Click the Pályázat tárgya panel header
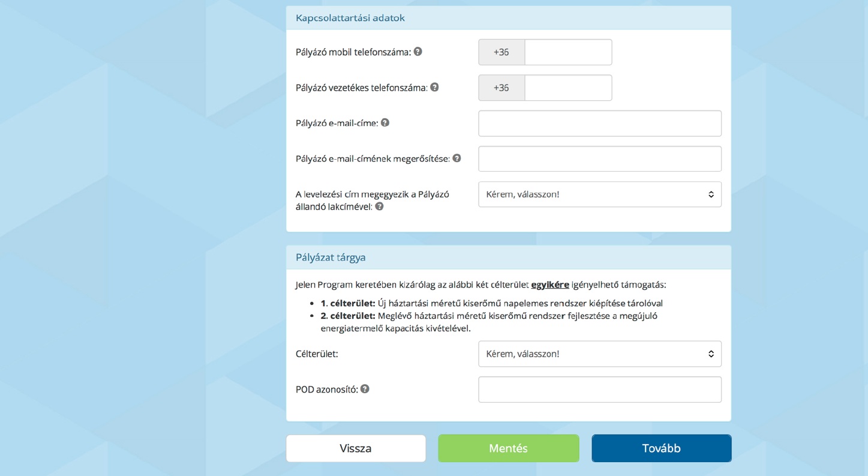The image size is (868, 476). click(508, 258)
